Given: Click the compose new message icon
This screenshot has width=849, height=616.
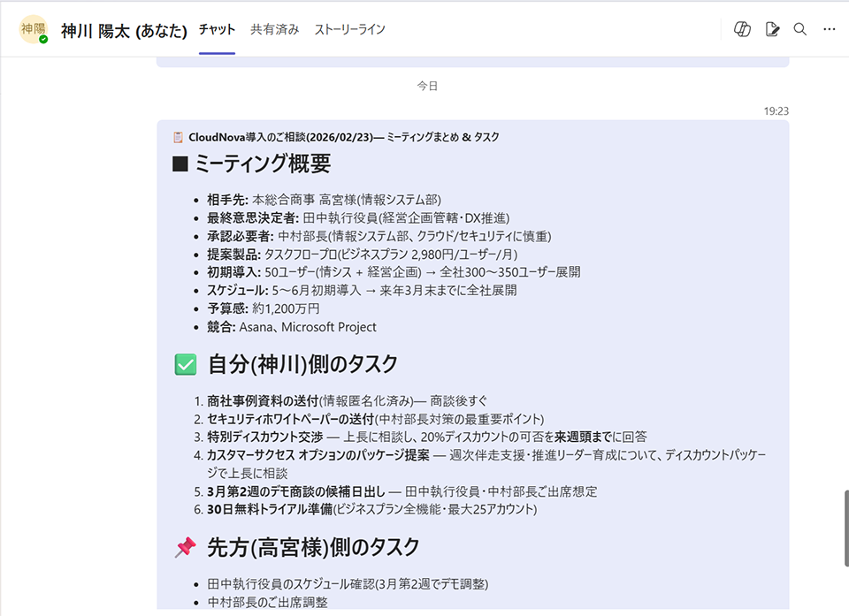Looking at the screenshot, I should (772, 29).
